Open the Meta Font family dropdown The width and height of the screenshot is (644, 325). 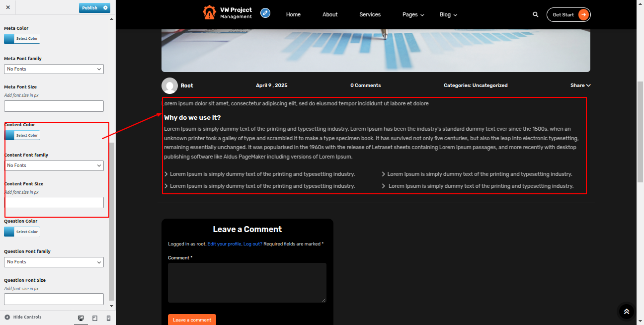[x=54, y=69]
